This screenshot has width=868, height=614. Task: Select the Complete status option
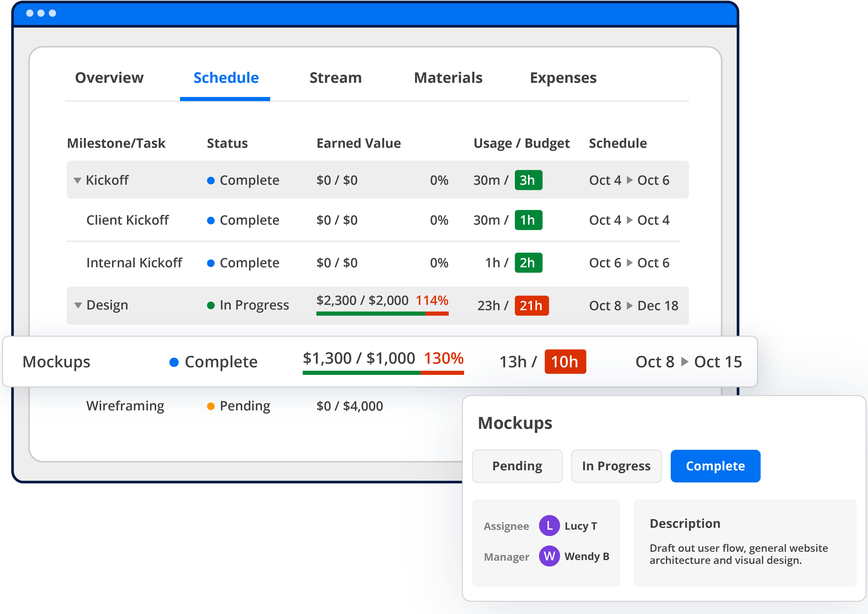[x=715, y=466]
